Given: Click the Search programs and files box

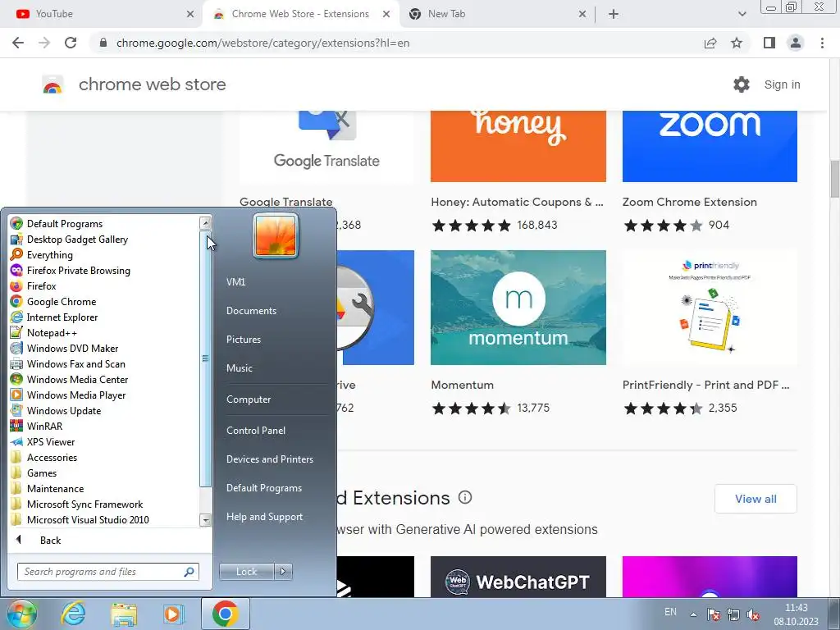Looking at the screenshot, I should click(107, 572).
